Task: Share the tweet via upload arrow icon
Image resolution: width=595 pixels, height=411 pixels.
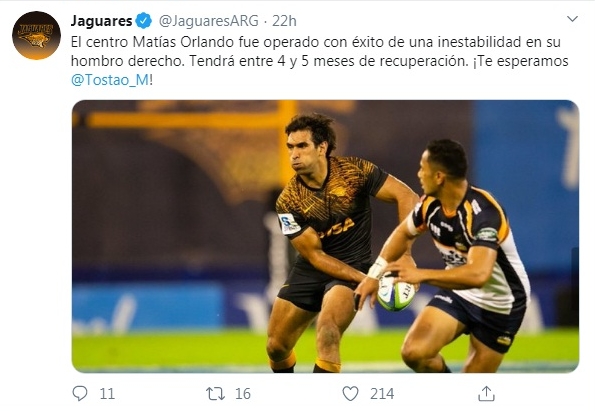Action: pyautogui.click(x=486, y=394)
